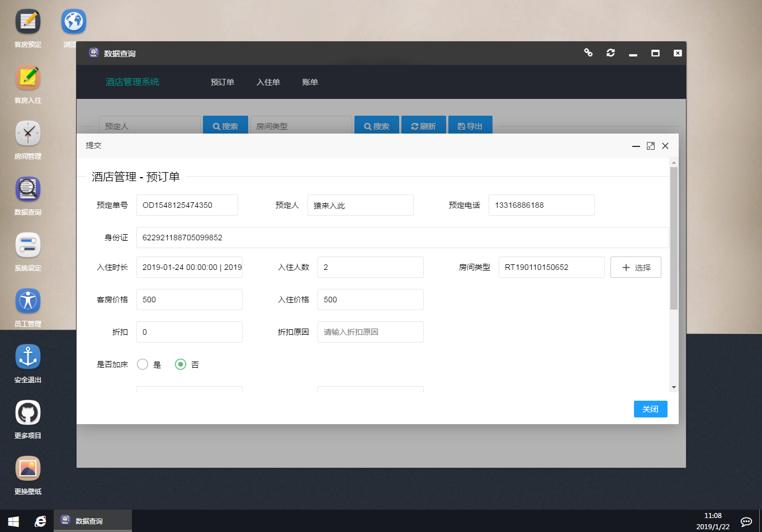The image size is (762, 532).
Task: Select 是 for 是否加床
Action: pyautogui.click(x=143, y=364)
